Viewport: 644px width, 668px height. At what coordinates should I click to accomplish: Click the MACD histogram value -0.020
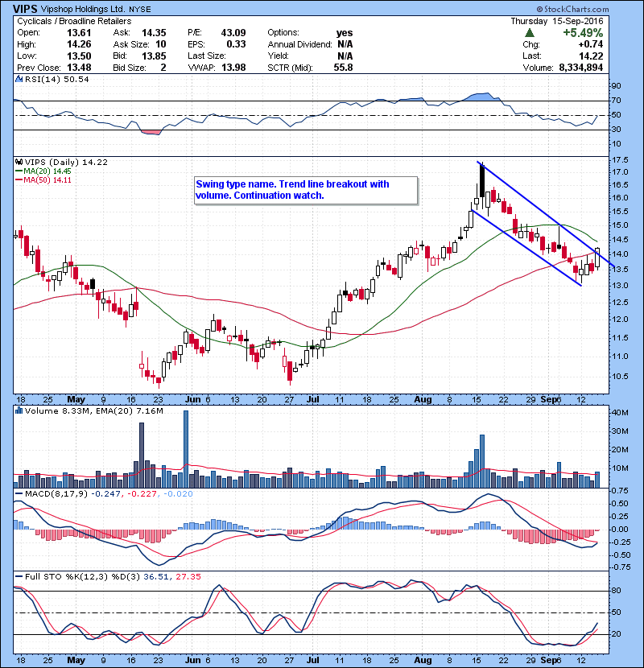point(178,494)
